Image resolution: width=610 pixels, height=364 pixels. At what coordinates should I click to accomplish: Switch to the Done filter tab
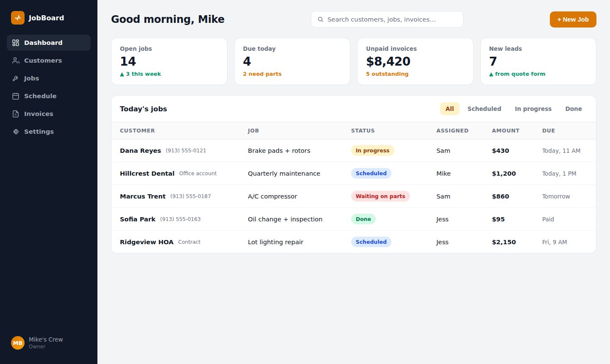pyautogui.click(x=574, y=109)
